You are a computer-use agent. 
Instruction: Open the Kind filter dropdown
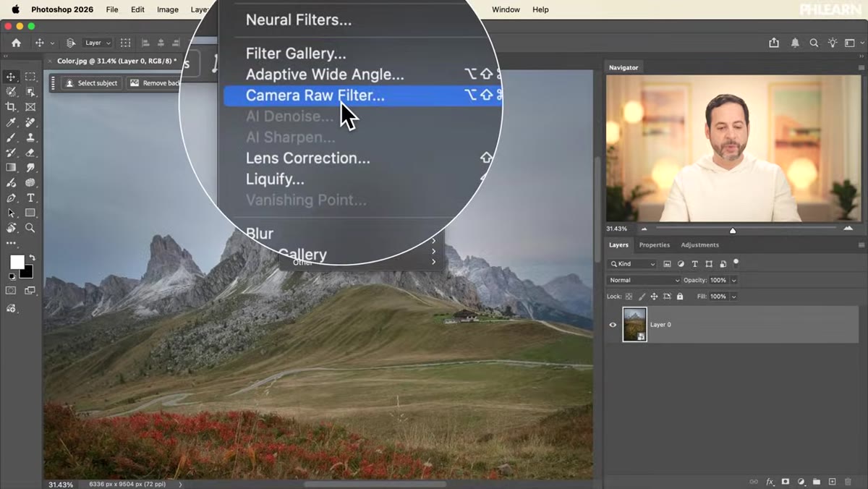(x=632, y=264)
